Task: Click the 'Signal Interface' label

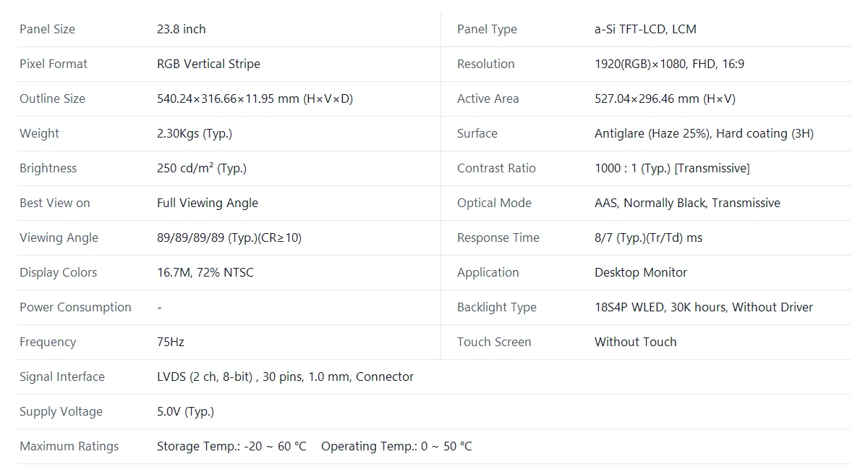Action: click(x=62, y=377)
